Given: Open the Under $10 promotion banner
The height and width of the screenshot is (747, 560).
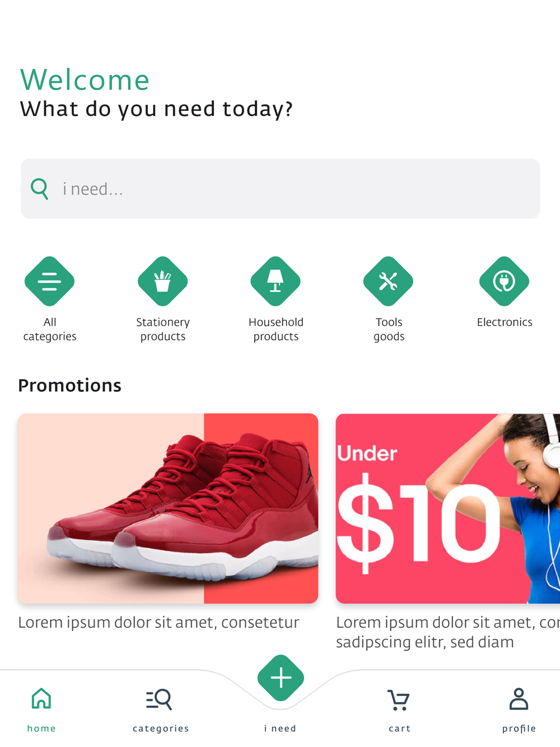Looking at the screenshot, I should (448, 508).
